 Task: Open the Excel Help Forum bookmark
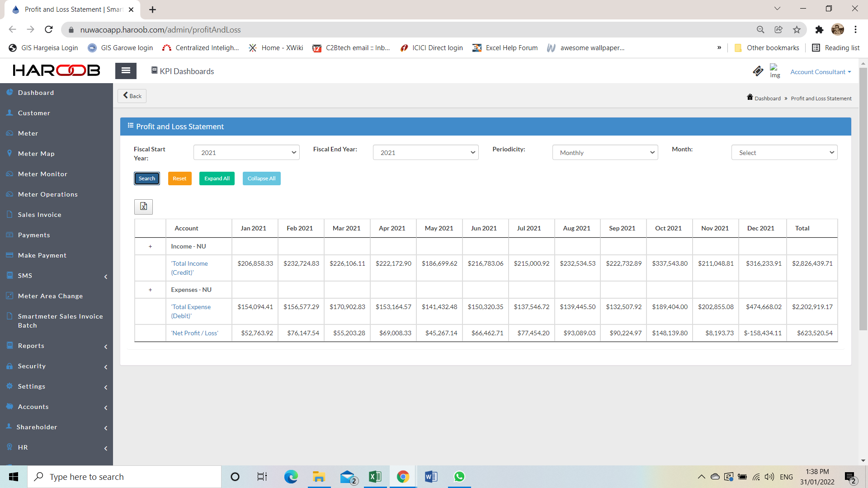505,48
